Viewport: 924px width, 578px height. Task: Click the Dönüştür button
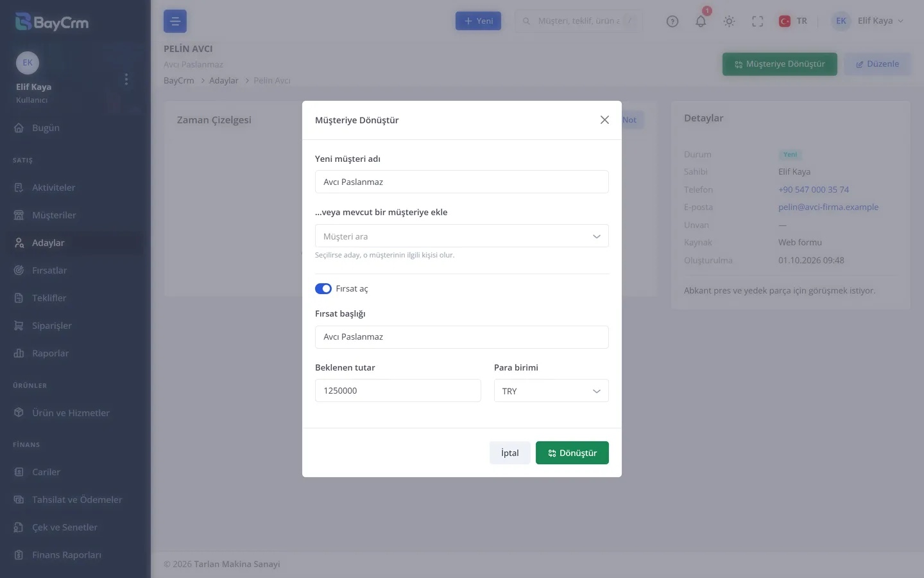tap(572, 453)
